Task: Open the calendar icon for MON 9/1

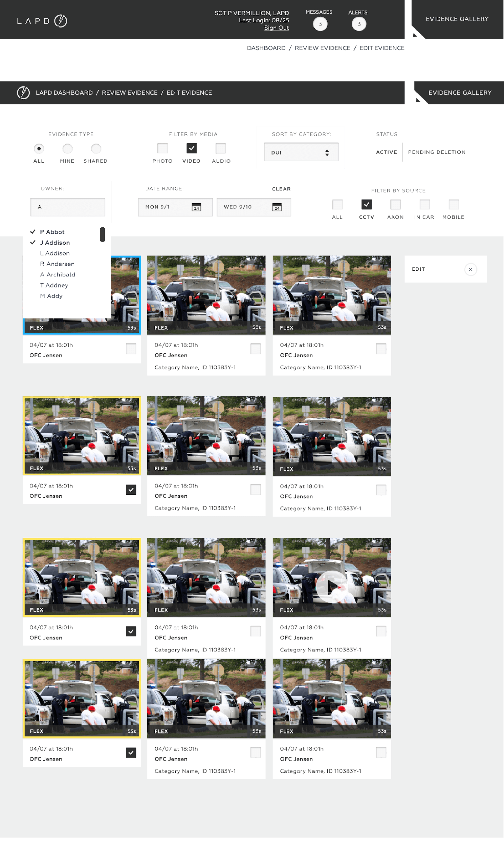Action: tap(196, 207)
